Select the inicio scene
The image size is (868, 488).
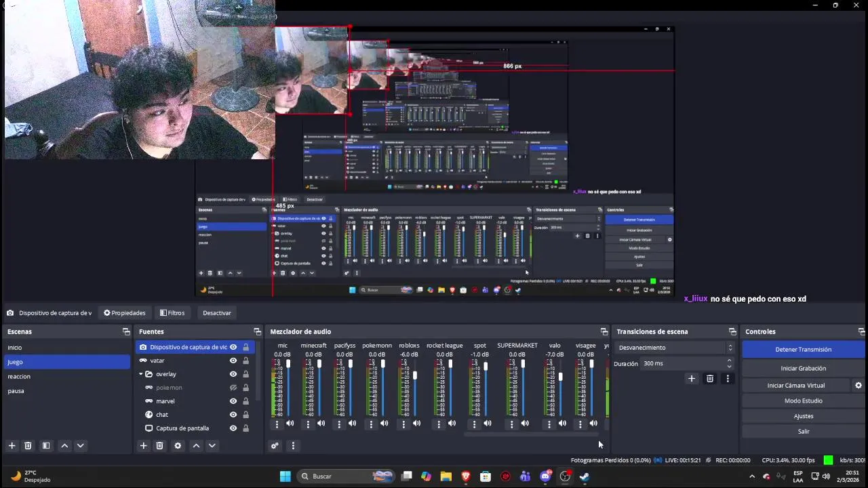(x=67, y=348)
